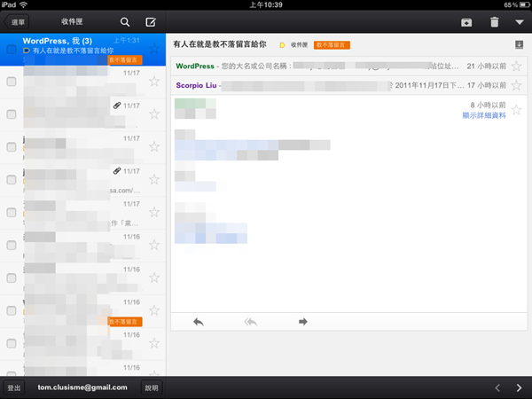532x399 pixels.
Task: Go to the next conversation arrow
Action: tap(519, 387)
